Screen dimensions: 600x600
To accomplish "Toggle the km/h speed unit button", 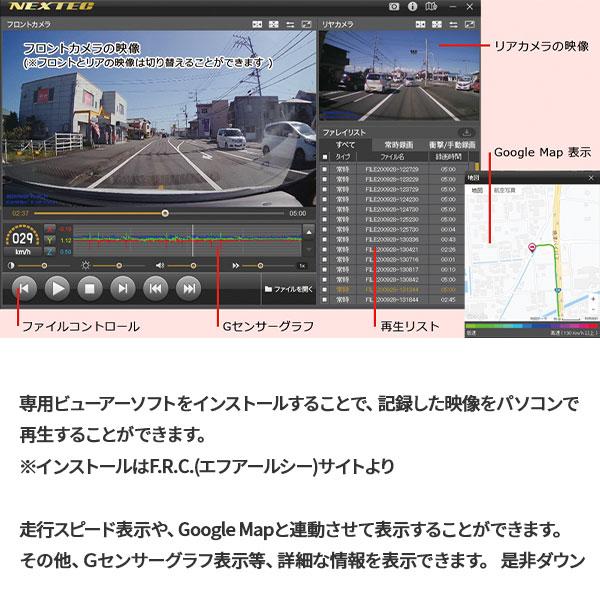I will [x=23, y=252].
